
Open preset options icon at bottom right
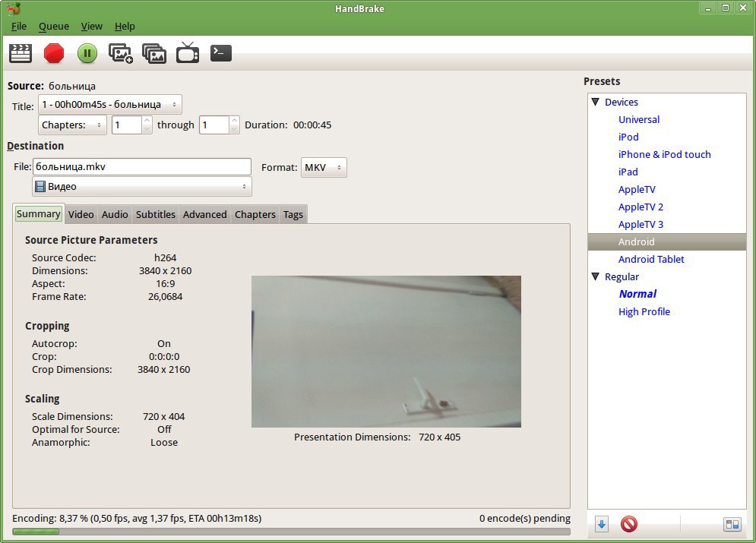732,524
